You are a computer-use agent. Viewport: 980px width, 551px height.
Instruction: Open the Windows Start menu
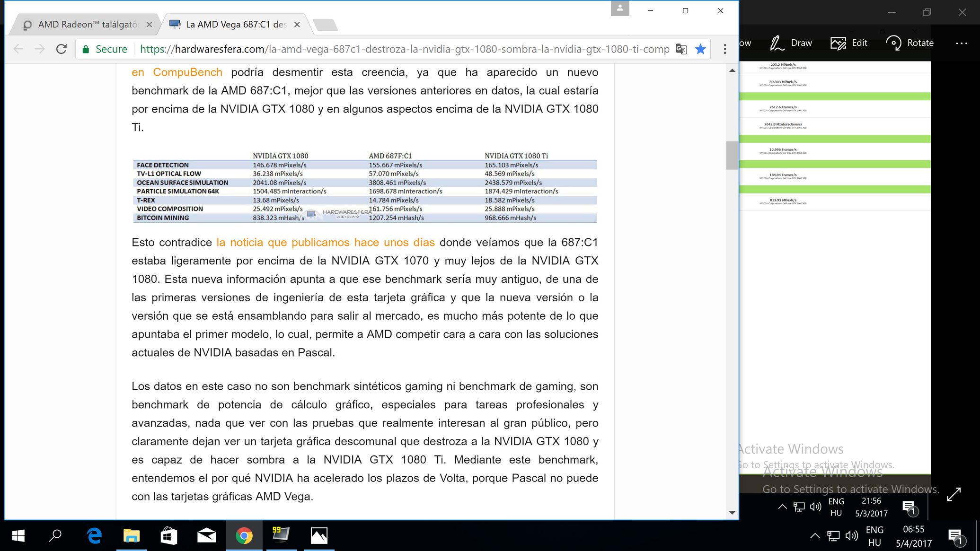click(18, 535)
